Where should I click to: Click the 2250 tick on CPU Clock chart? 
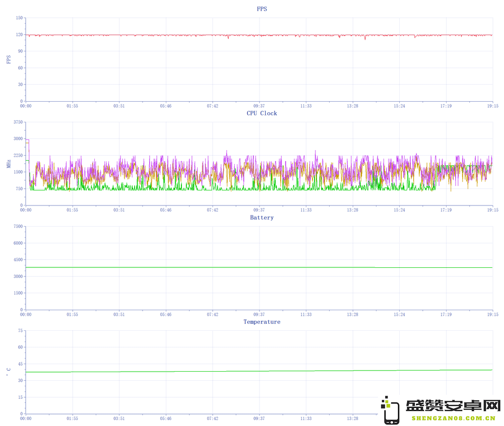click(18, 156)
